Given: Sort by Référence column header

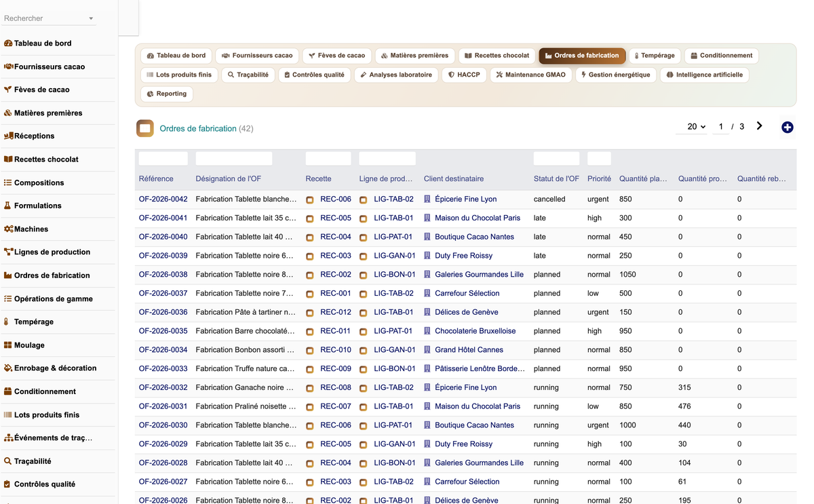Looking at the screenshot, I should pos(156,179).
